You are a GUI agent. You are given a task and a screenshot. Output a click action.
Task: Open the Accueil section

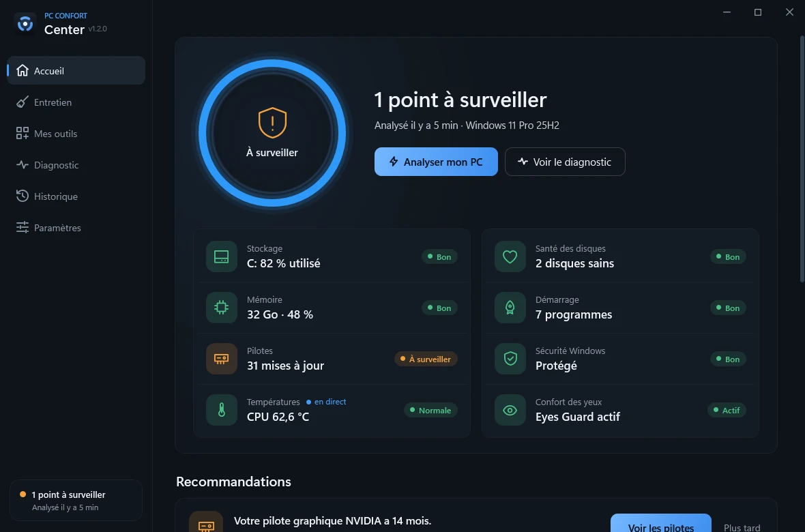coord(76,70)
